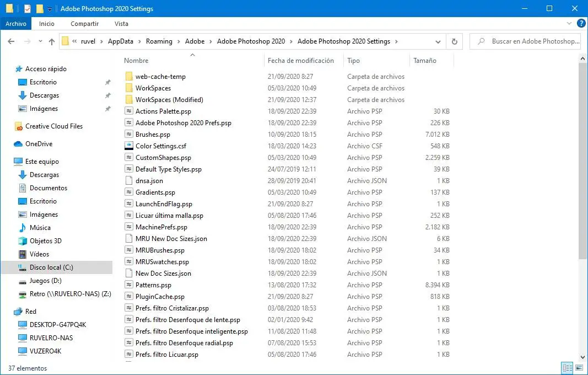Viewport: 588px width, 375px height.
Task: Select Adobe Photoshop 2020 Prefs.psp file
Action: click(x=184, y=123)
